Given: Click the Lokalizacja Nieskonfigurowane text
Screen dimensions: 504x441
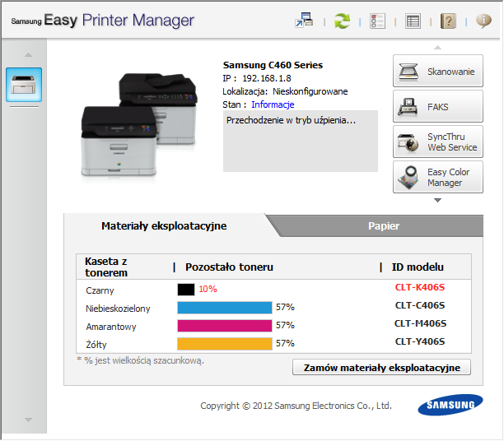Looking at the screenshot, I should point(285,91).
